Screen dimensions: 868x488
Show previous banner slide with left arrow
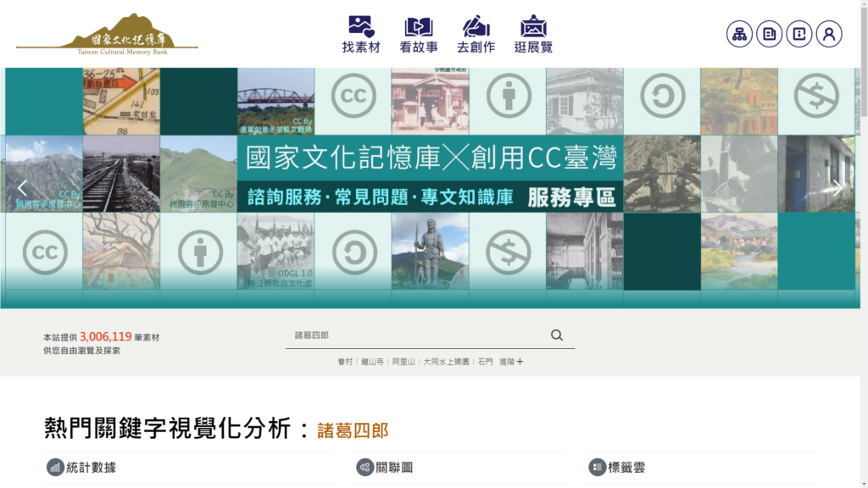pyautogui.click(x=22, y=188)
